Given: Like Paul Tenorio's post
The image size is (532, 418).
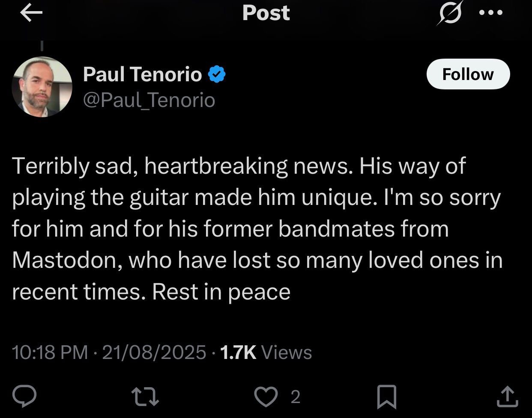Looking at the screenshot, I should coord(266,397).
